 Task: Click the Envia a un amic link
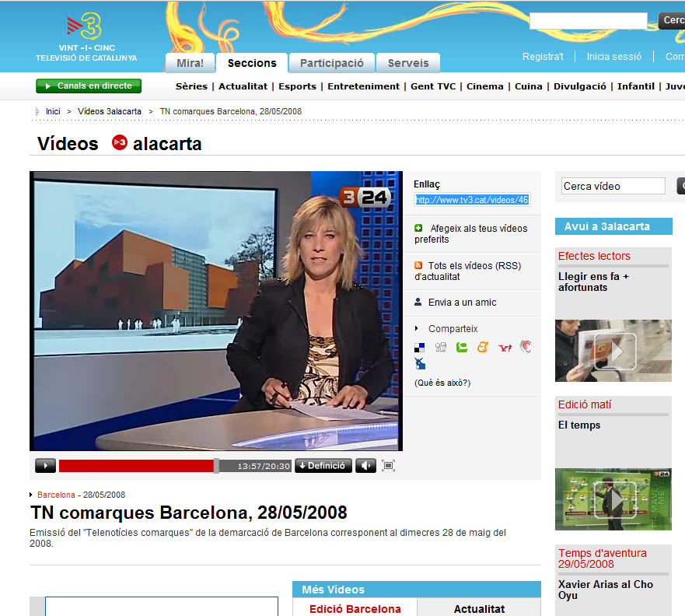pos(462,303)
